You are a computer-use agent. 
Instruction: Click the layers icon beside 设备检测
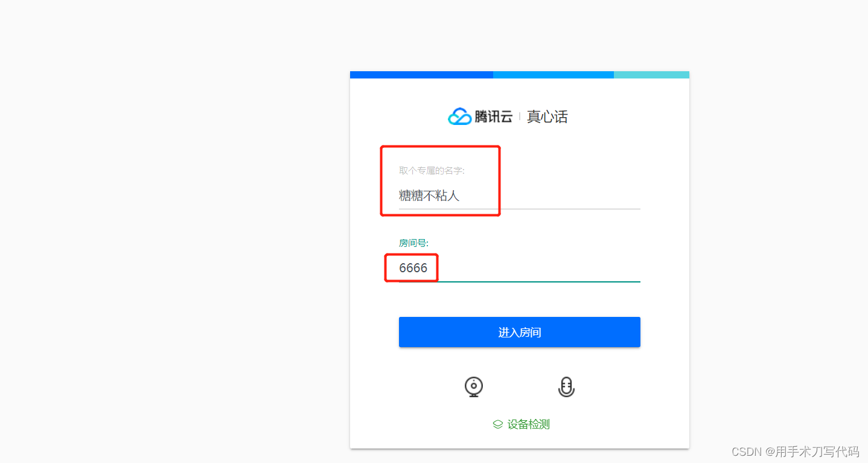(498, 424)
